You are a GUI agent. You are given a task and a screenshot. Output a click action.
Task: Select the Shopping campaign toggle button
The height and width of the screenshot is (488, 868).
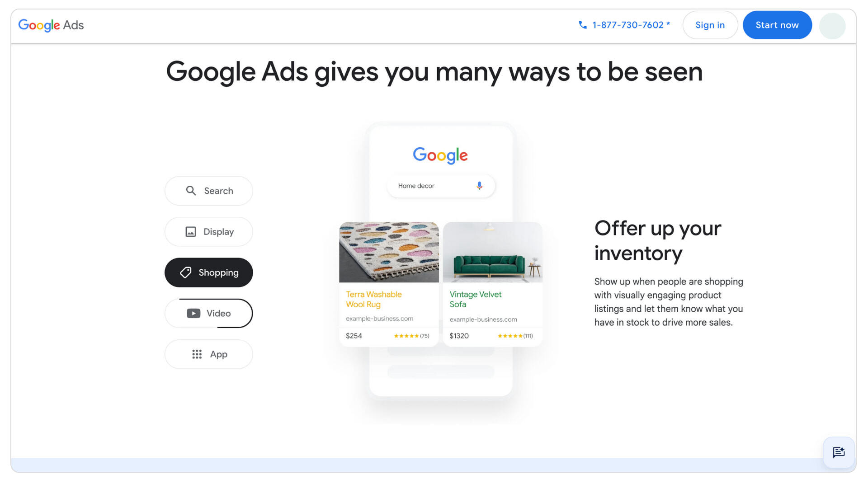pyautogui.click(x=209, y=272)
